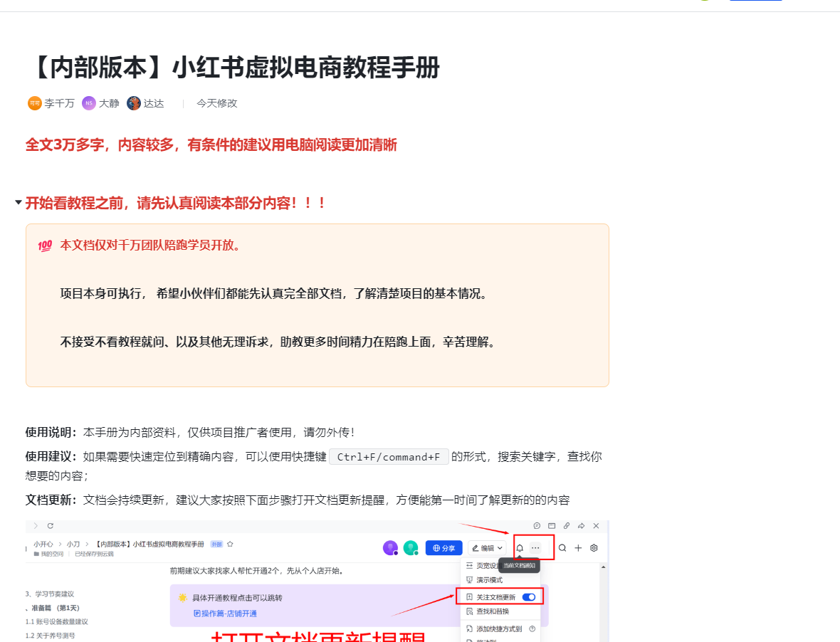Click the notification bell icon in toolbar
The image size is (840, 642).
pyautogui.click(x=520, y=548)
